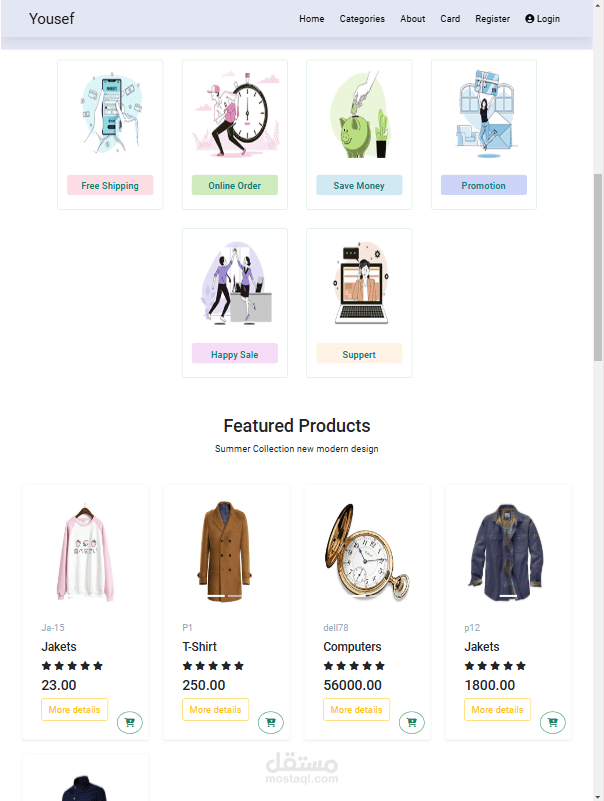604x801 pixels.
Task: Click the Suppert label
Action: [359, 354]
